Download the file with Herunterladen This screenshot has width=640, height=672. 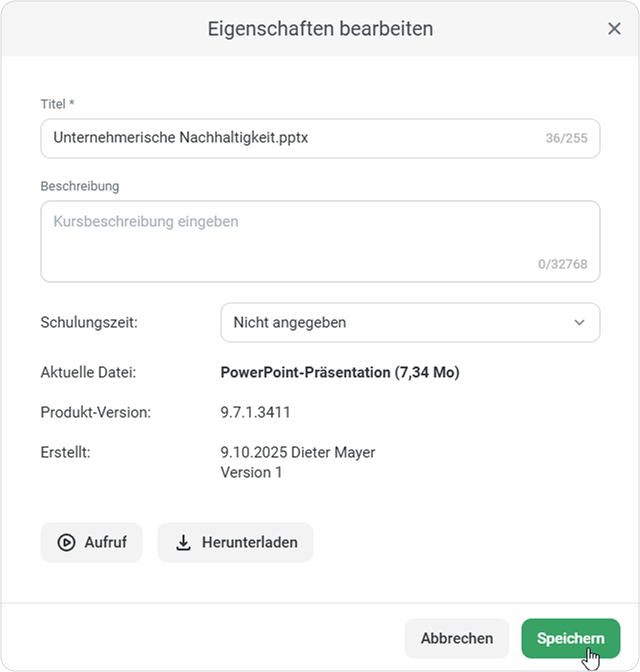[235, 543]
